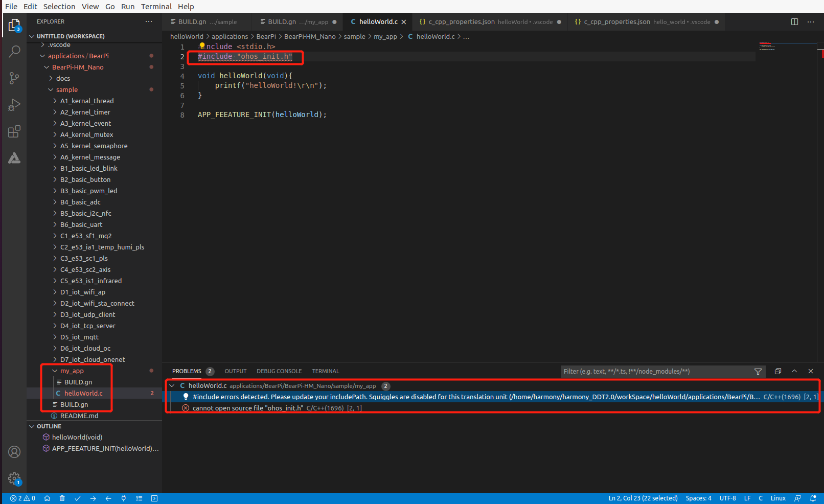Open the Run and Debug view icon
The width and height of the screenshot is (824, 504).
[x=14, y=105]
